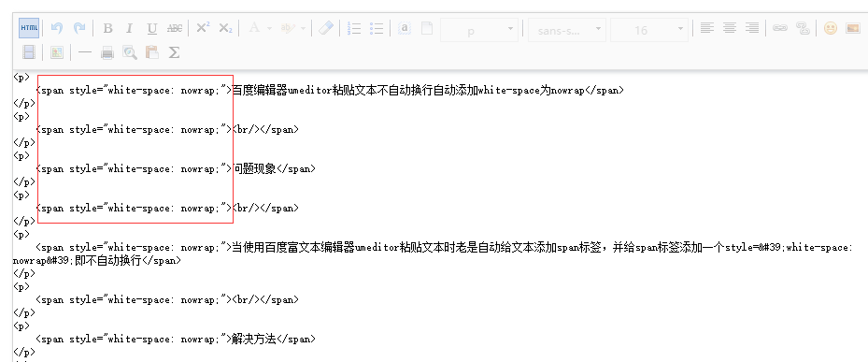Click the insert video film icon
Image resolution: width=868 pixels, height=362 pixels.
[x=29, y=52]
